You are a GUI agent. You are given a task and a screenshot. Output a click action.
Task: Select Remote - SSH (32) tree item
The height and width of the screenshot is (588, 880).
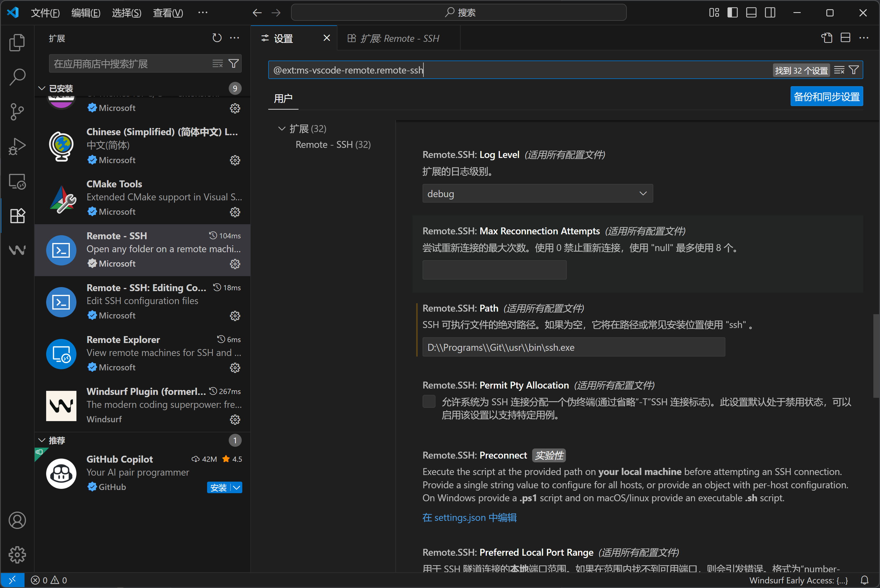click(333, 145)
